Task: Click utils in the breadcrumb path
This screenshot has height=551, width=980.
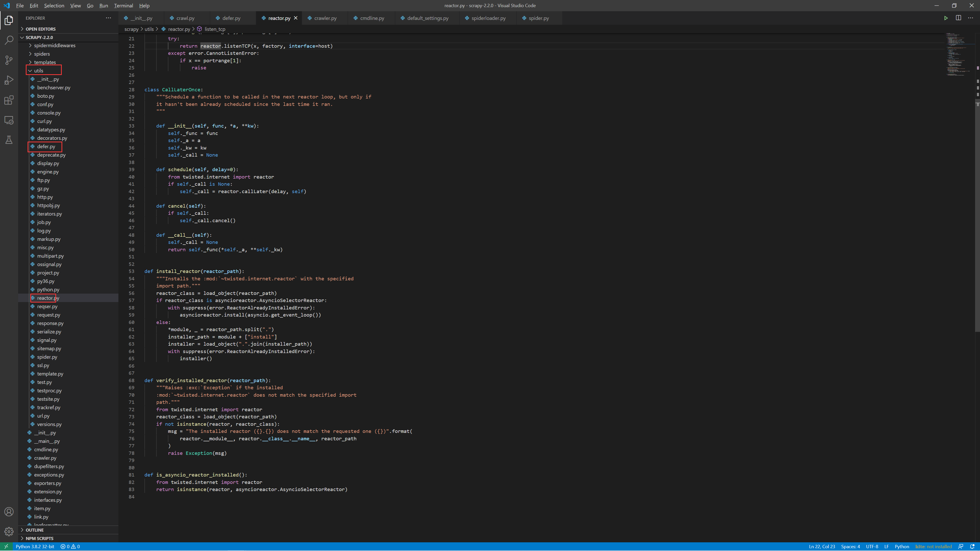Action: pos(149,29)
